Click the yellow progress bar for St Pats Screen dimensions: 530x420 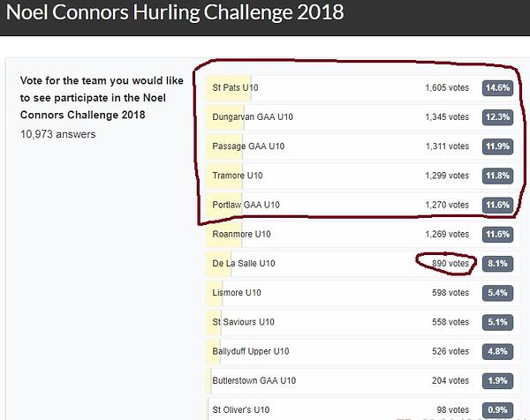tap(229, 87)
